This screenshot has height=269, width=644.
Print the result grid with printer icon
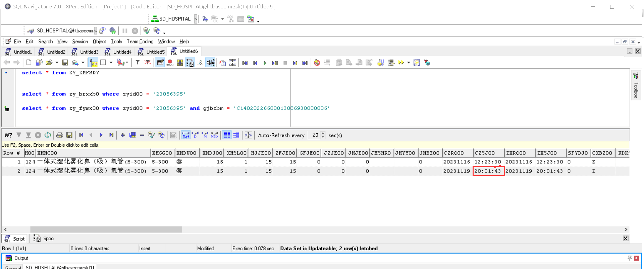(60, 135)
